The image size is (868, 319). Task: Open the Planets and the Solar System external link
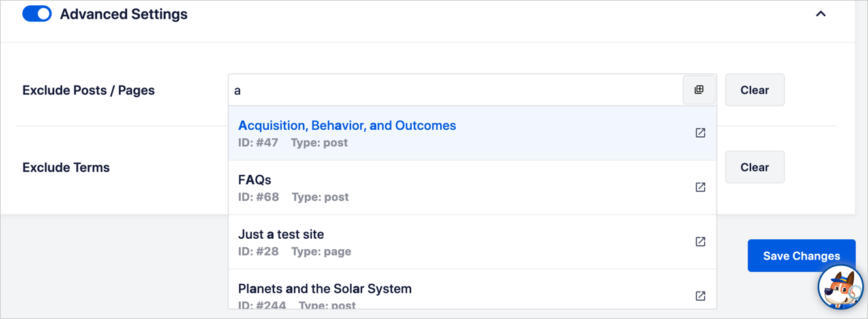point(700,296)
